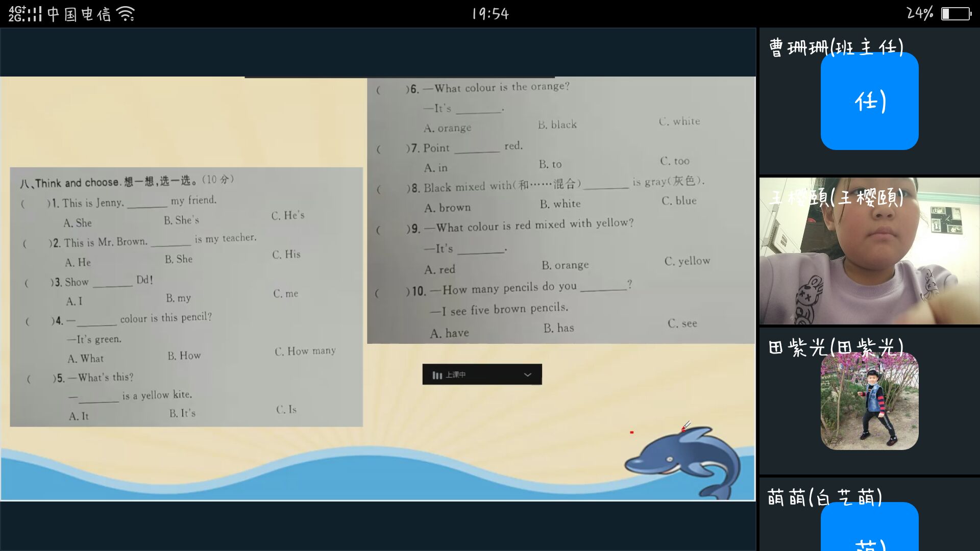Image resolution: width=980 pixels, height=551 pixels.
Task: Click the bars icon beside 上课中
Action: coord(437,375)
